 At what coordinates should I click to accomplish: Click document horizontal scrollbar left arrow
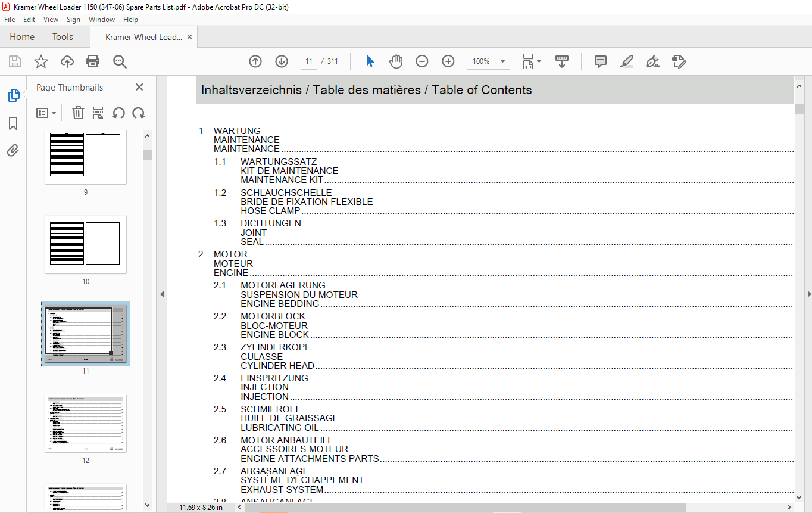pos(240,508)
